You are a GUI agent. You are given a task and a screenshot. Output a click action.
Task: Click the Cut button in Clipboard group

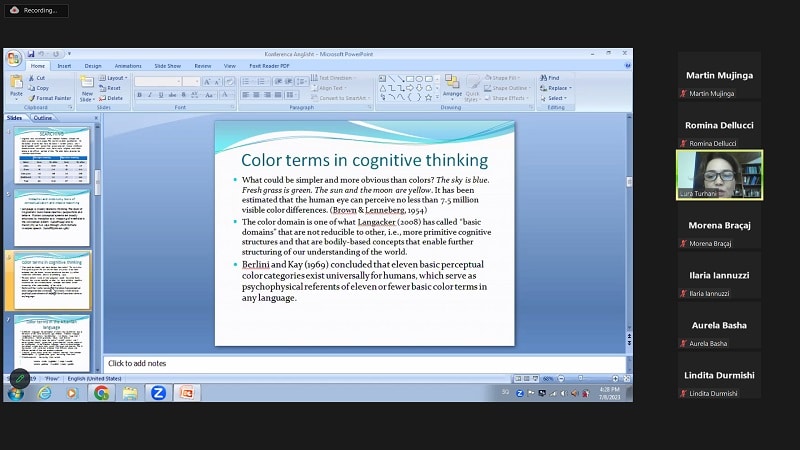pyautogui.click(x=40, y=77)
